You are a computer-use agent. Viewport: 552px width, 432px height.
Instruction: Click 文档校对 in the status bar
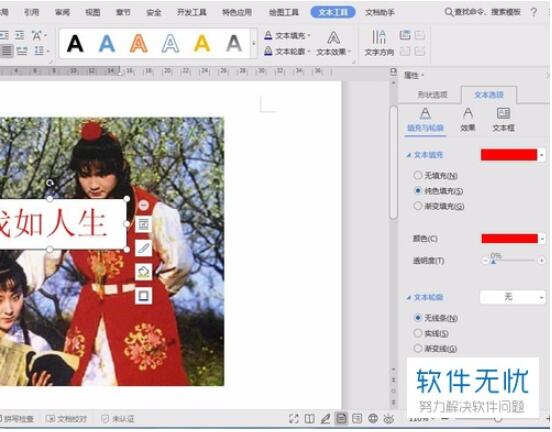67,419
